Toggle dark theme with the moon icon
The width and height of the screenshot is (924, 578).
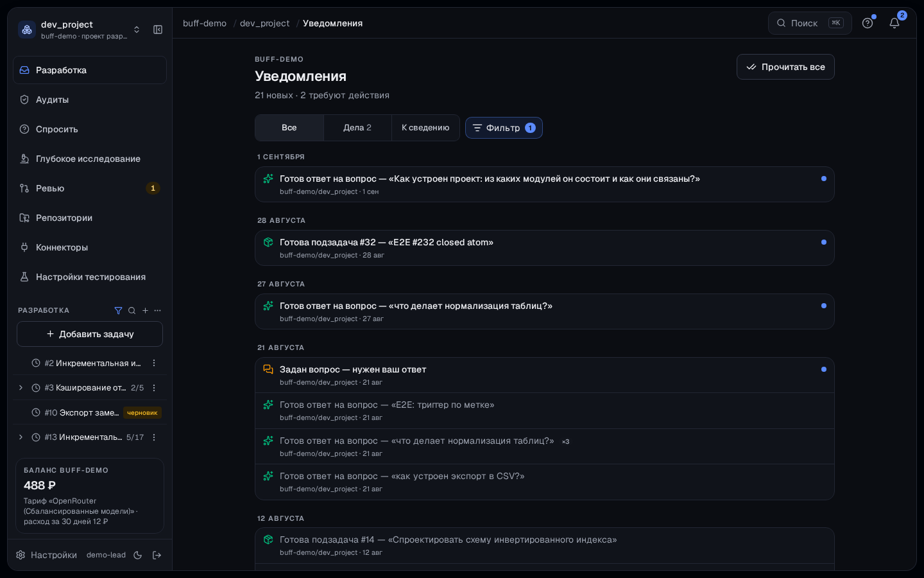coord(137,556)
